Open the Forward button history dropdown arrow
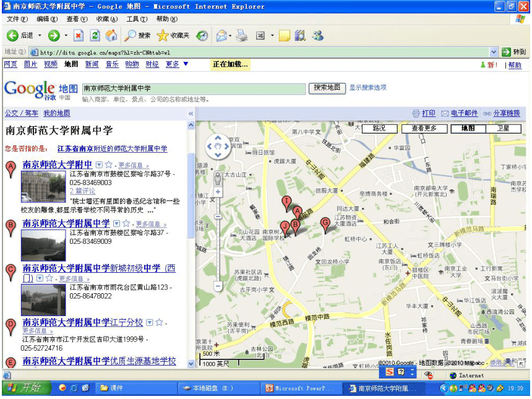The image size is (532, 399). point(66,35)
